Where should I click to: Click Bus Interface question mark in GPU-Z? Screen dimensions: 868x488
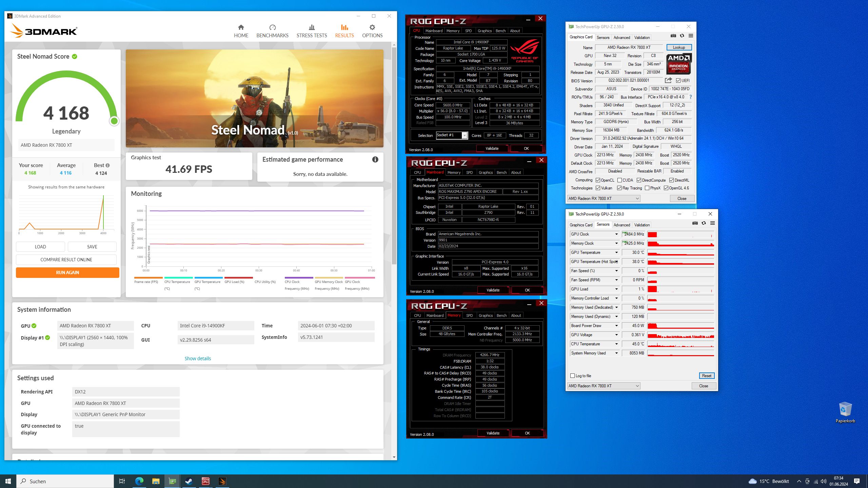tap(690, 97)
